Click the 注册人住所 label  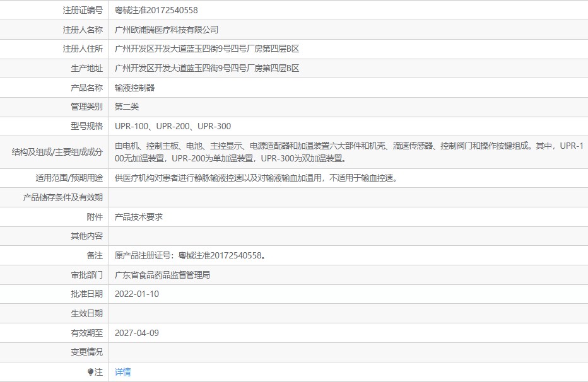pos(83,49)
